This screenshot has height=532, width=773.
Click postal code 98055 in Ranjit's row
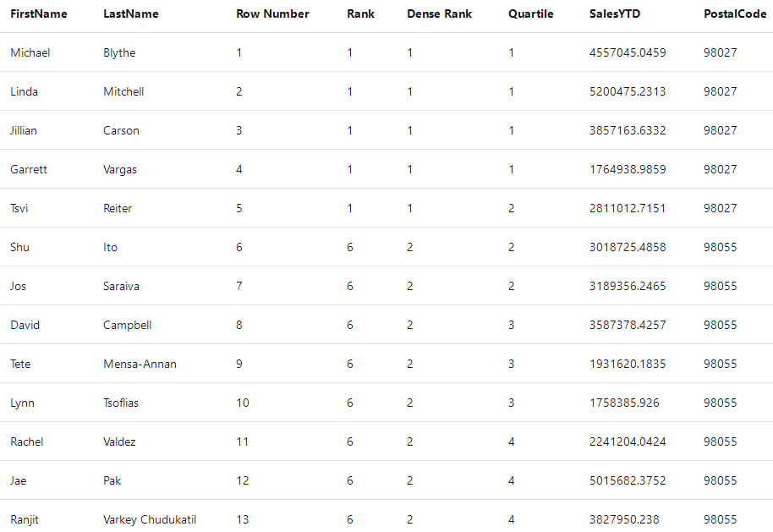[721, 520]
